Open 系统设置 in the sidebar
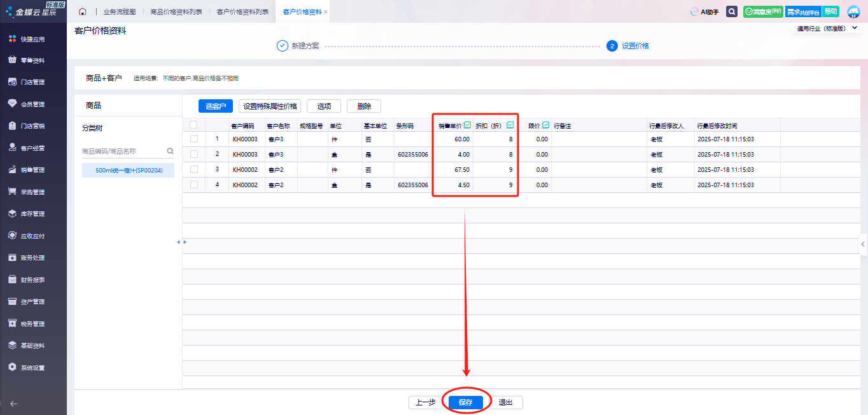The width and height of the screenshot is (868, 415). click(x=32, y=368)
